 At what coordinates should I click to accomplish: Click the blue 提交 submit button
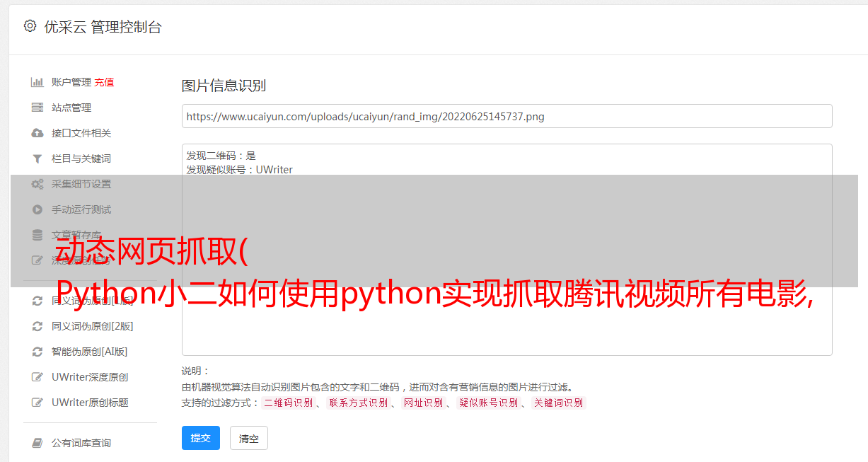click(201, 438)
